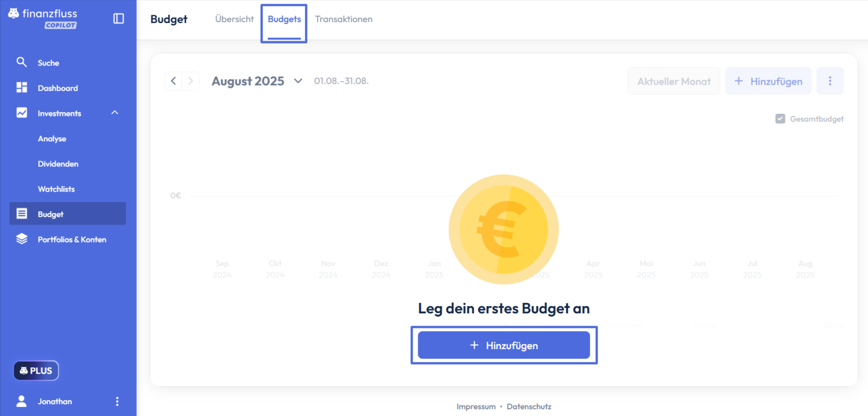Switch to the Übersicht tab
This screenshot has height=416, width=868.
[234, 19]
